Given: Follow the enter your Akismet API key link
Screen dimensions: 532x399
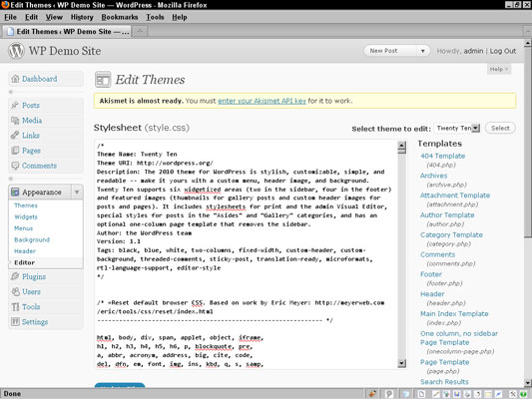Looking at the screenshot, I should 262,101.
